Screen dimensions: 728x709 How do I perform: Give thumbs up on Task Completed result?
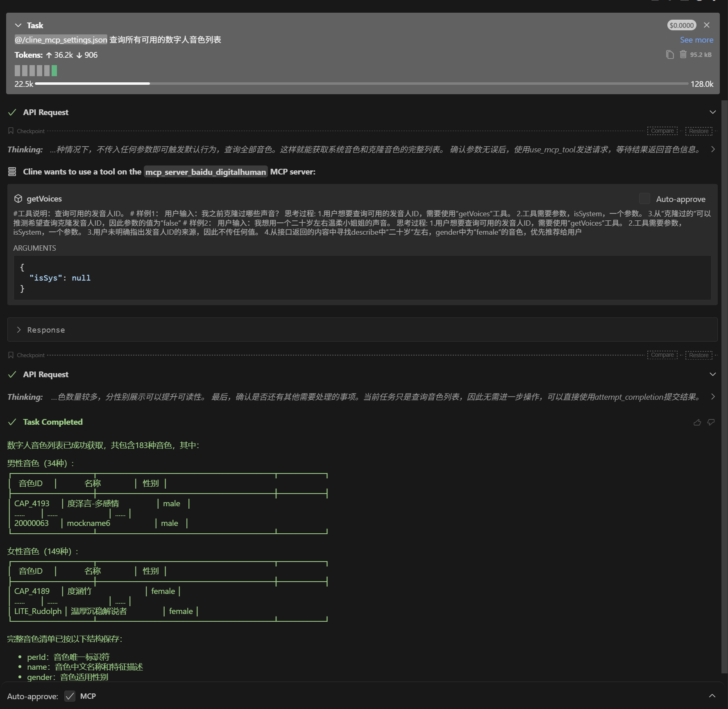click(698, 422)
